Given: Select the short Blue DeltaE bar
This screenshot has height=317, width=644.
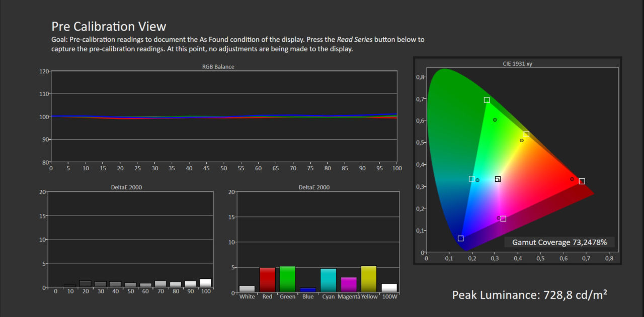Looking at the screenshot, I should 308,290.
